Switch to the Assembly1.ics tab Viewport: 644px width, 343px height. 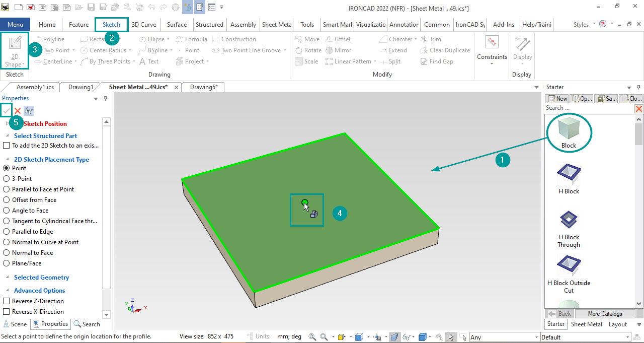point(32,87)
